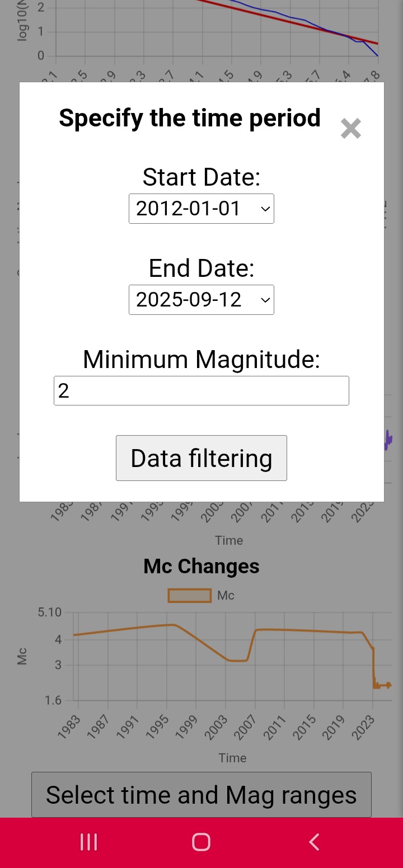Go back with the Android back arrow

point(314,842)
